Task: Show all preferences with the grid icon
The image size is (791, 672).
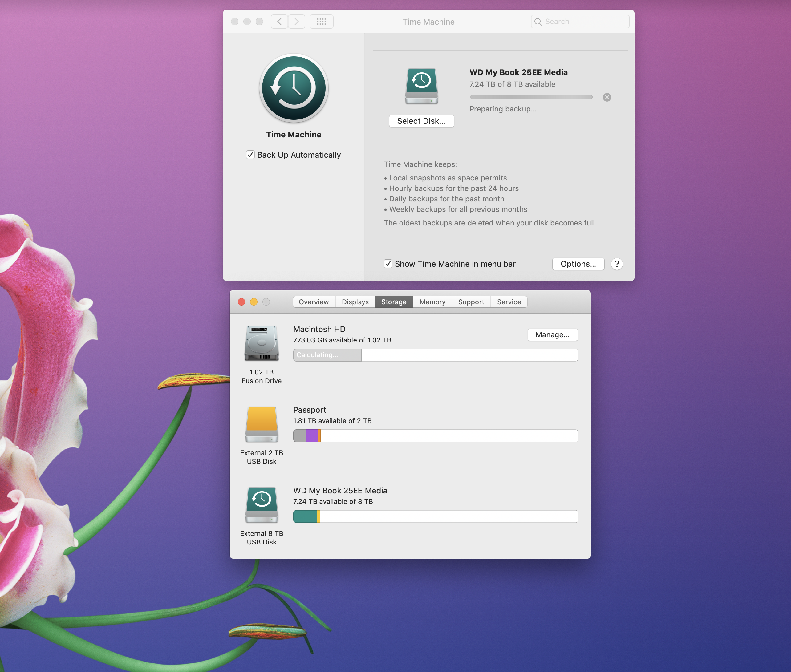Action: coord(321,22)
